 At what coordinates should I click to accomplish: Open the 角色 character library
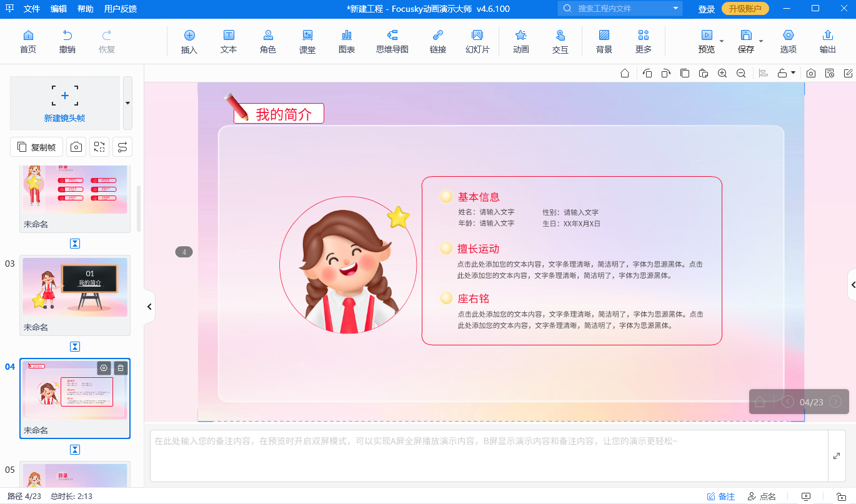[268, 41]
